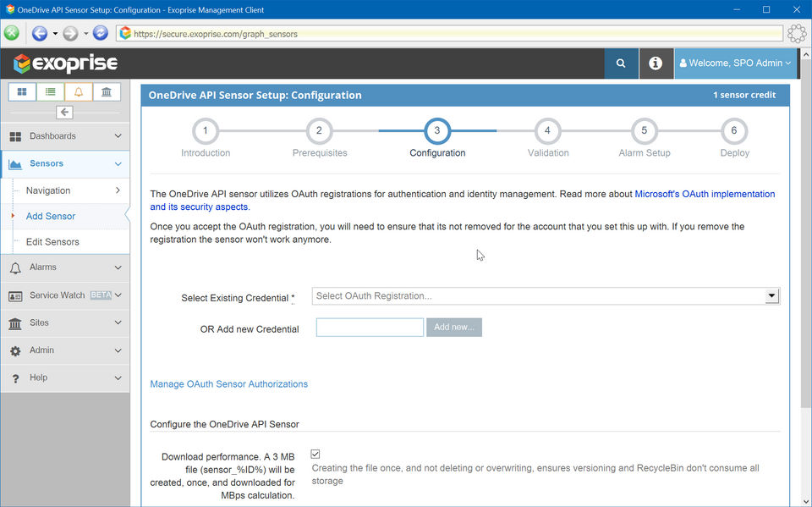
Task: Click the Help question mark icon
Action: click(x=15, y=378)
